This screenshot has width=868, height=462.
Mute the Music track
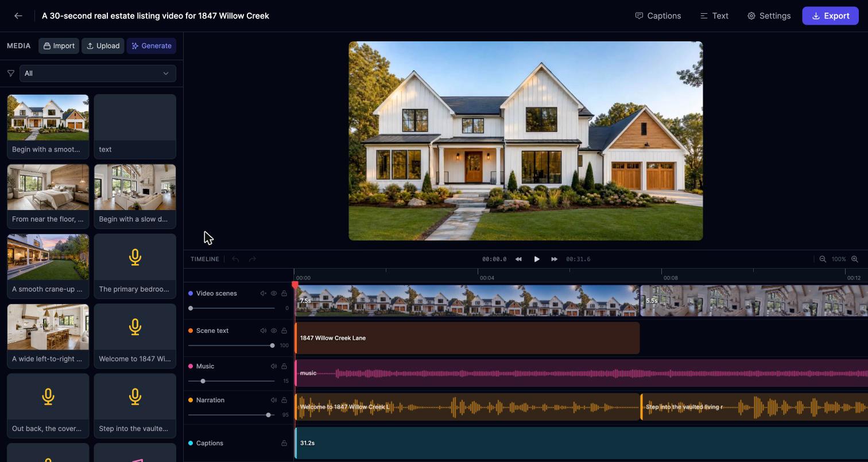pos(274,366)
